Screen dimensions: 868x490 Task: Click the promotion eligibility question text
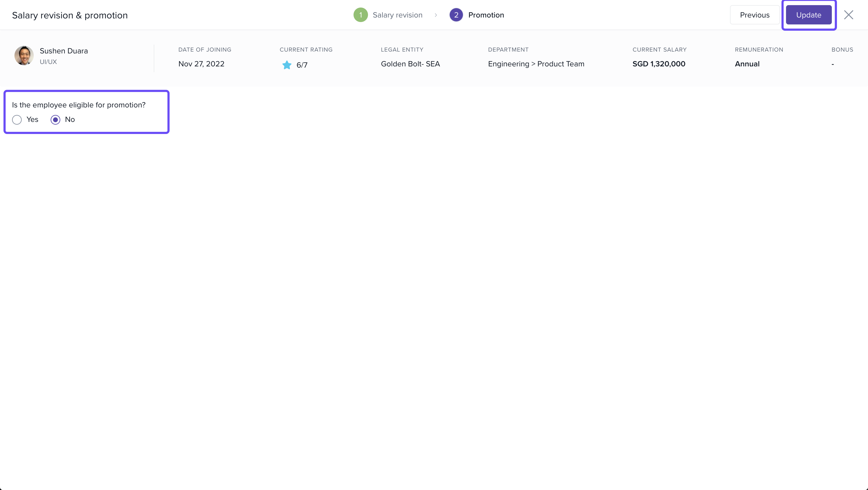click(78, 105)
